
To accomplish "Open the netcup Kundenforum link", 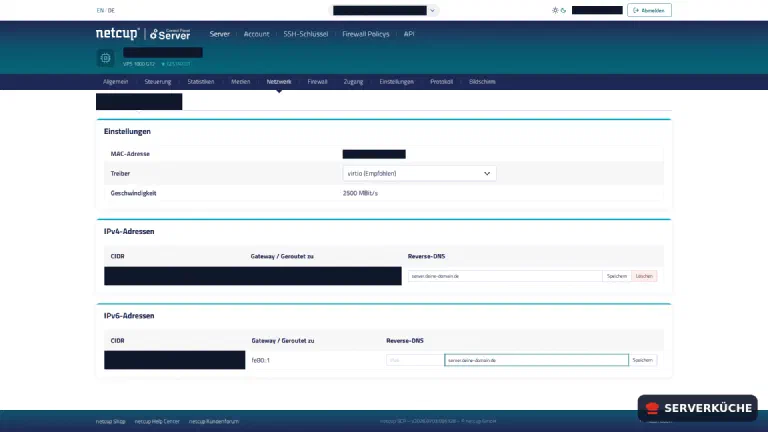I will (214, 421).
